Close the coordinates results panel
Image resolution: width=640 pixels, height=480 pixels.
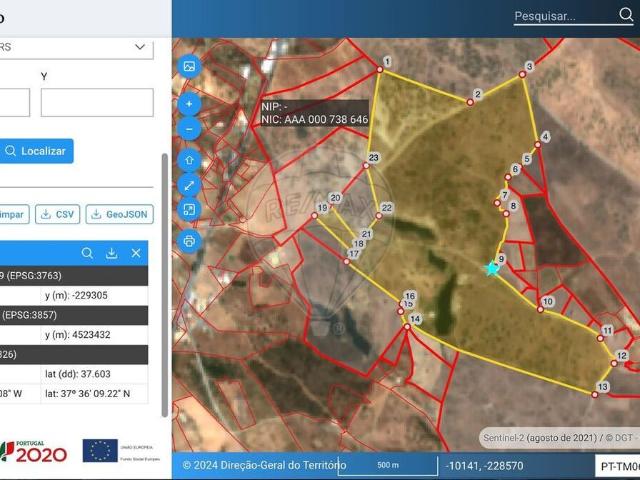coord(136,254)
